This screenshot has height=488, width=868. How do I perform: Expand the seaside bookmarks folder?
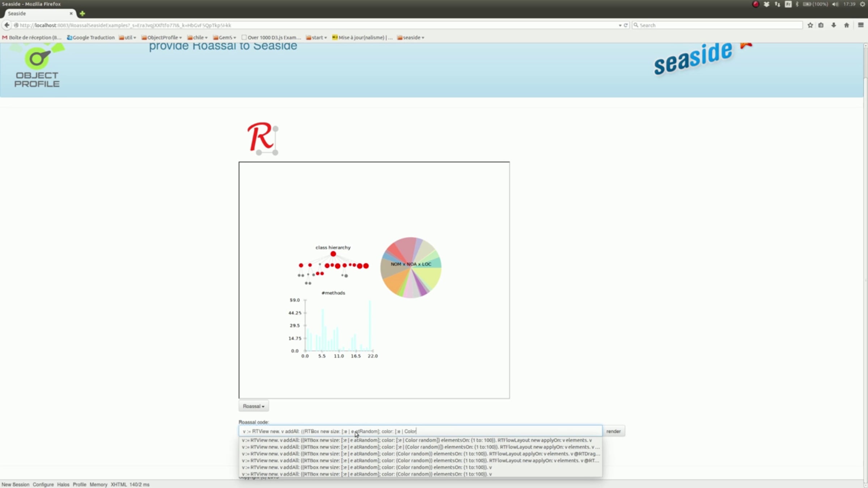[x=410, y=37]
